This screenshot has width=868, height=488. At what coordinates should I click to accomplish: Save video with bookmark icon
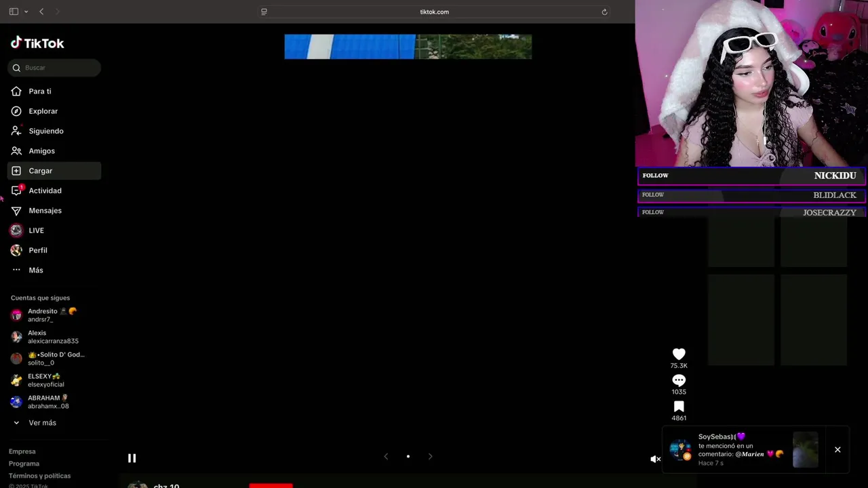point(679,407)
